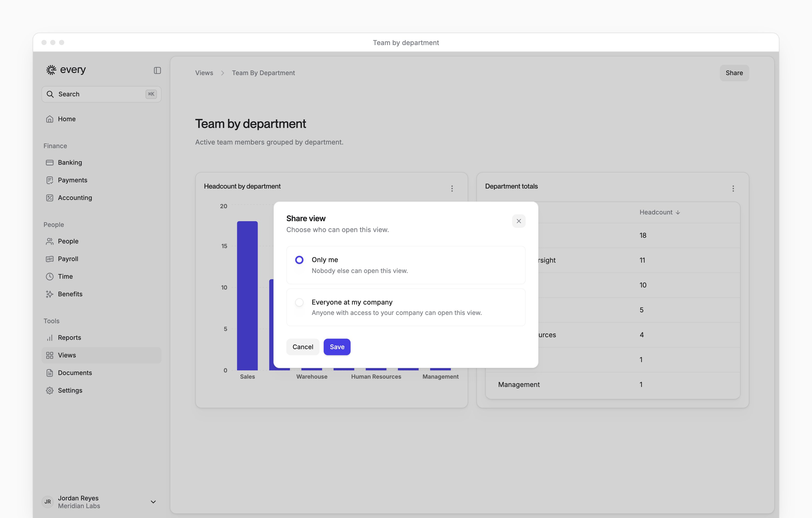Click headcount value 10 in table
The image size is (812, 518).
point(643,285)
